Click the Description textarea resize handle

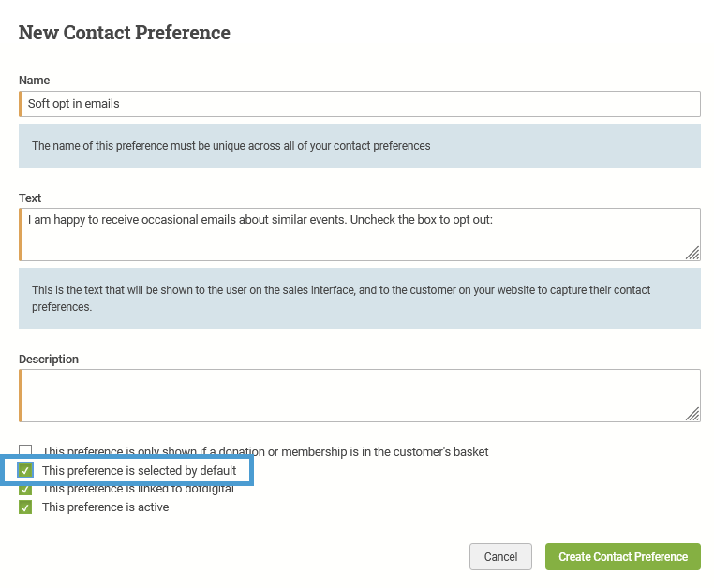[x=692, y=414]
